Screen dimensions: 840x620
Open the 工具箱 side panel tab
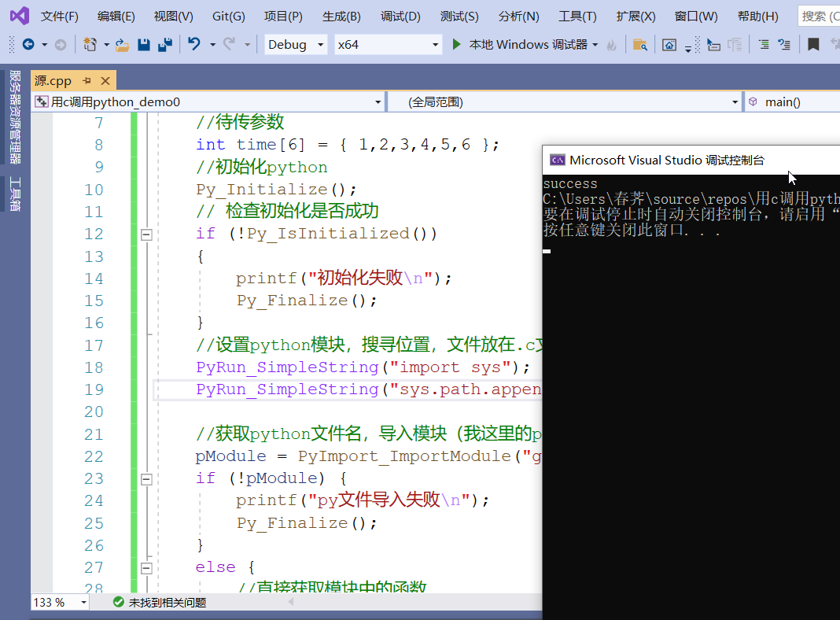point(15,194)
